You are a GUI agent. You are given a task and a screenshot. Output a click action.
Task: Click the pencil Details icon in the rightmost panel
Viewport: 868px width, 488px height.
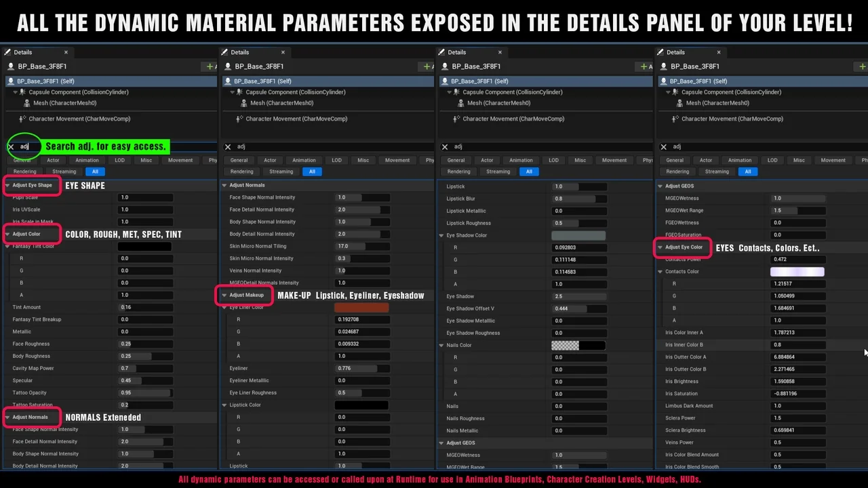tap(662, 52)
